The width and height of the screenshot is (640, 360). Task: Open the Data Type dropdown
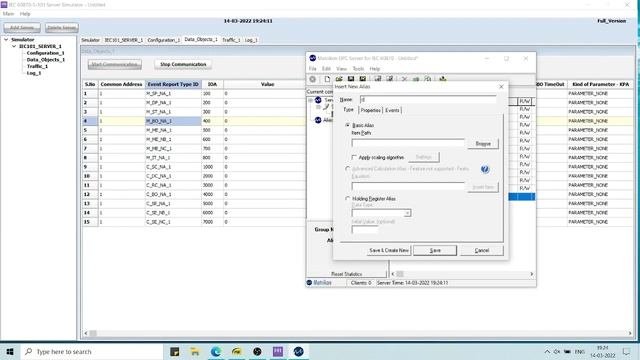407,213
